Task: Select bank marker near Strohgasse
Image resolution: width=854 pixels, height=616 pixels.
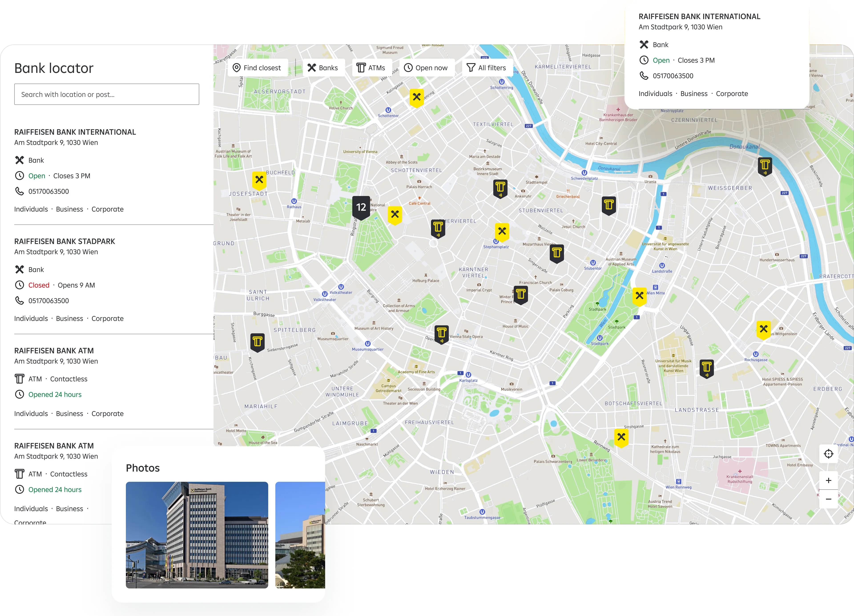Action: coord(621,438)
